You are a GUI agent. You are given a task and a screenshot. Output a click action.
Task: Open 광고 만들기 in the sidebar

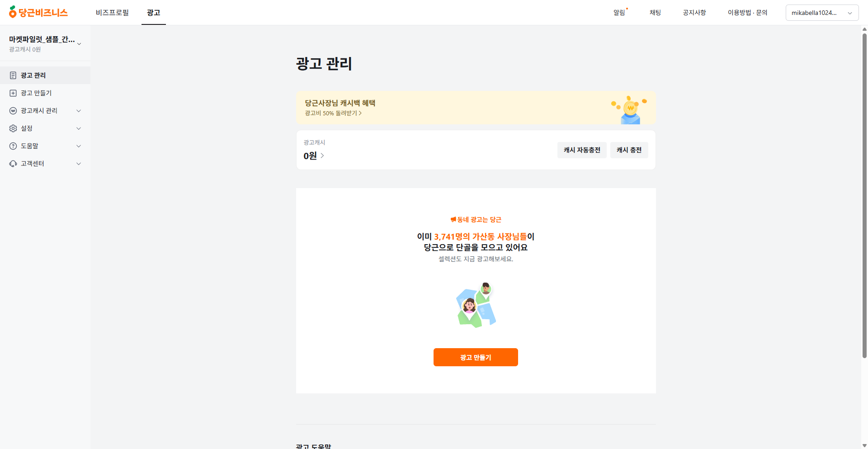[x=45, y=93]
